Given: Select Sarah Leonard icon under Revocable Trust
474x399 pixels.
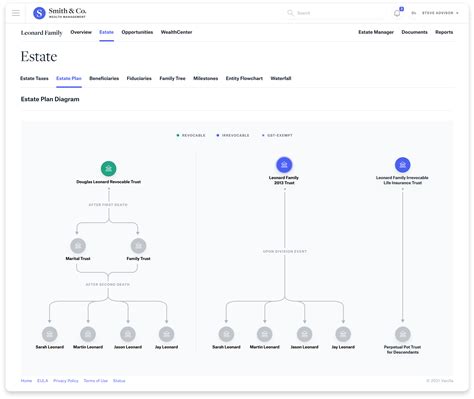Looking at the screenshot, I should [50, 334].
